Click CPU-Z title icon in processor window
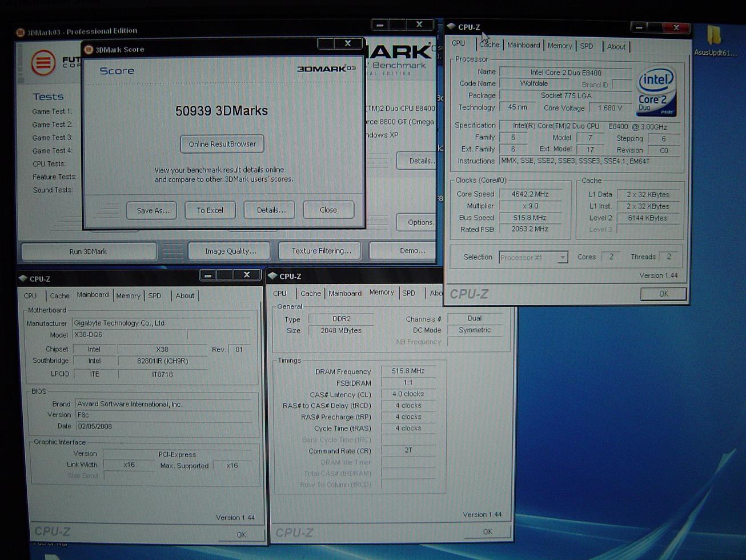 point(451,26)
